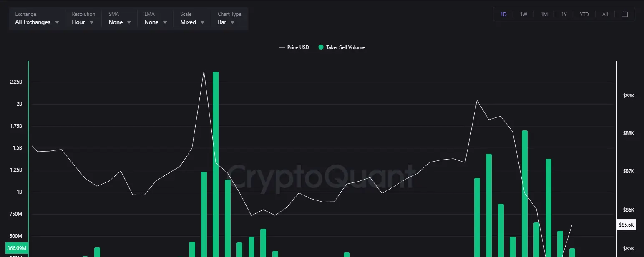The width and height of the screenshot is (644, 257).
Task: Click the green 366.09M axis value label
Action: pos(16,248)
